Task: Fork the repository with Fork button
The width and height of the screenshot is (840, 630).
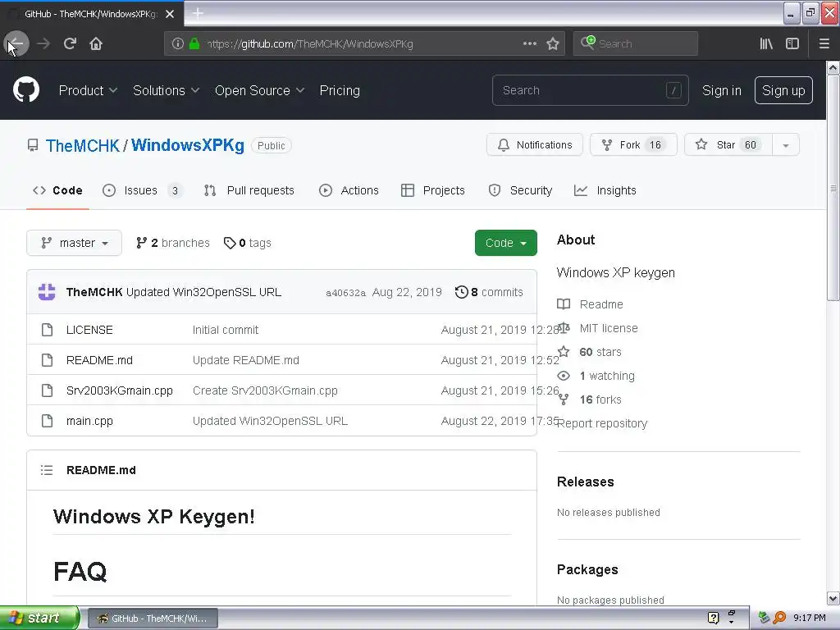Action: (633, 145)
